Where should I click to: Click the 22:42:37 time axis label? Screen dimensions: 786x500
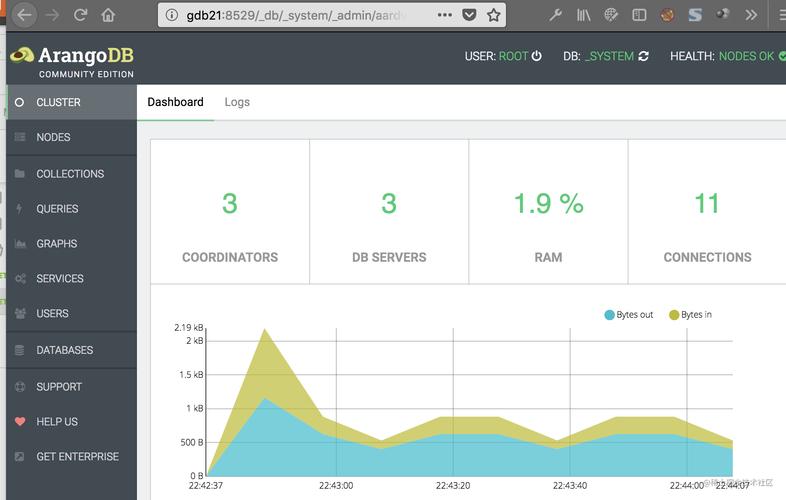point(206,485)
